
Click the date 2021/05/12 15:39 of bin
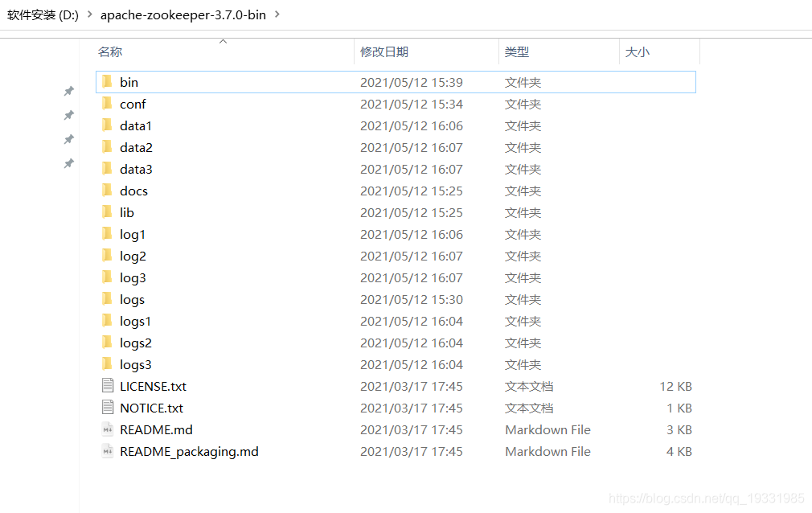[x=412, y=82]
